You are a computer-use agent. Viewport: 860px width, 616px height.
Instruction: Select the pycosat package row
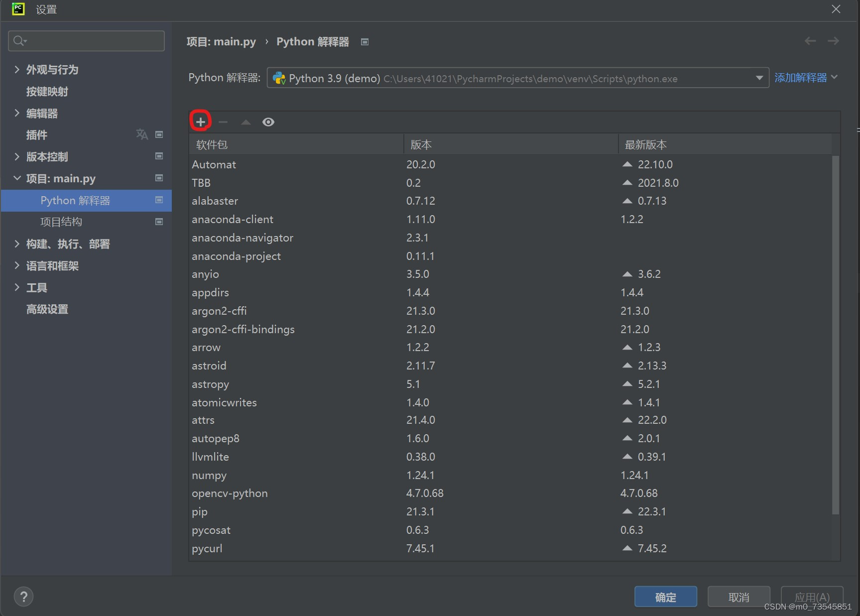(x=510, y=530)
